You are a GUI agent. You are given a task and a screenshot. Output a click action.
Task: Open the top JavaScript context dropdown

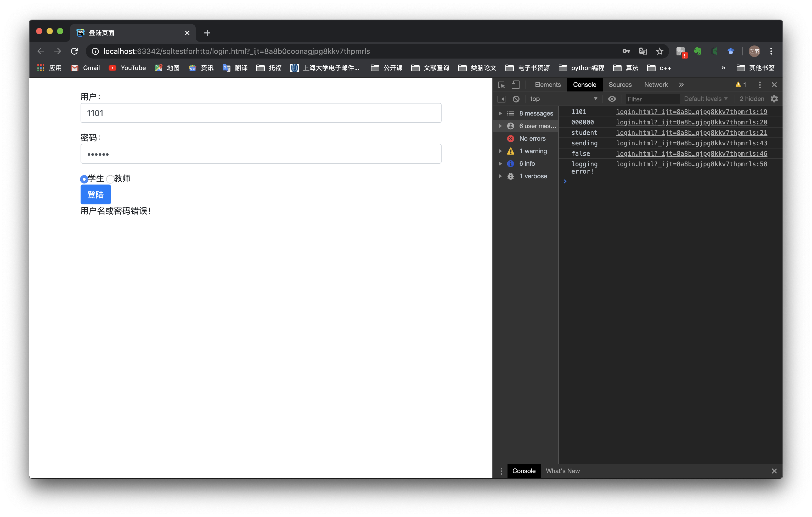(563, 99)
